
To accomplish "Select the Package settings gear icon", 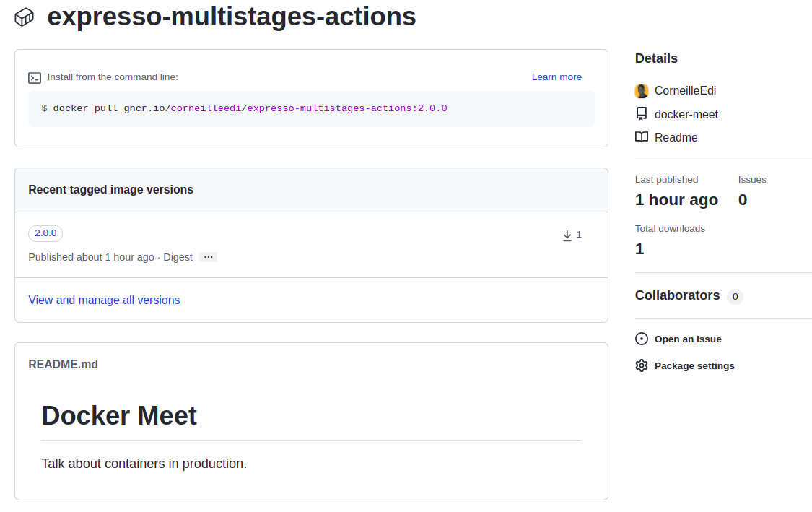I will (642, 365).
